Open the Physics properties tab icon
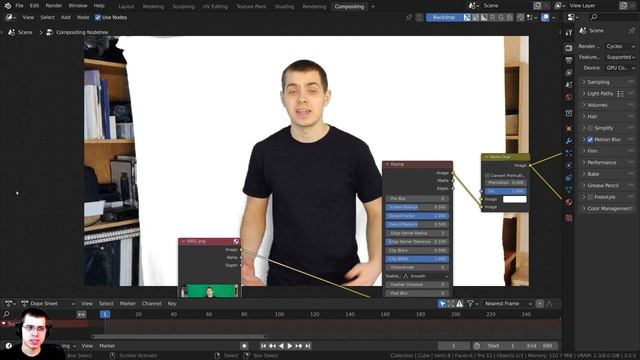This screenshot has height=360, width=640. pos(569,165)
